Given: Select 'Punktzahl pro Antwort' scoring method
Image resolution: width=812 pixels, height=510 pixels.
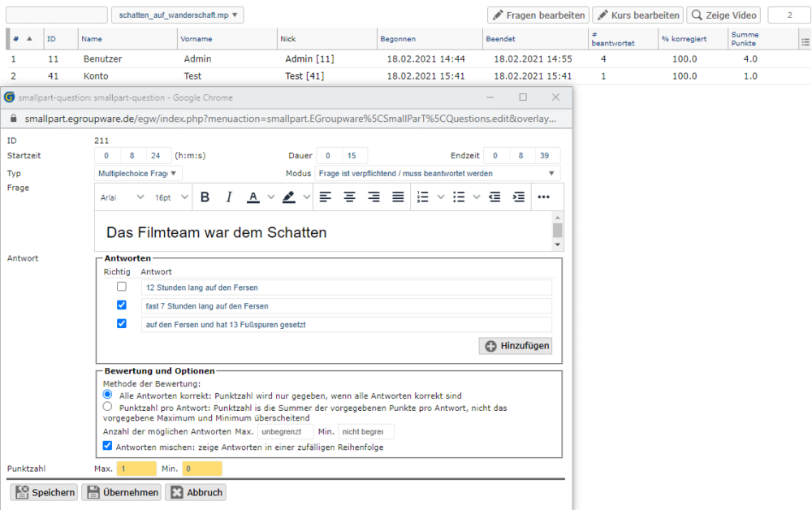Looking at the screenshot, I should click(x=108, y=407).
